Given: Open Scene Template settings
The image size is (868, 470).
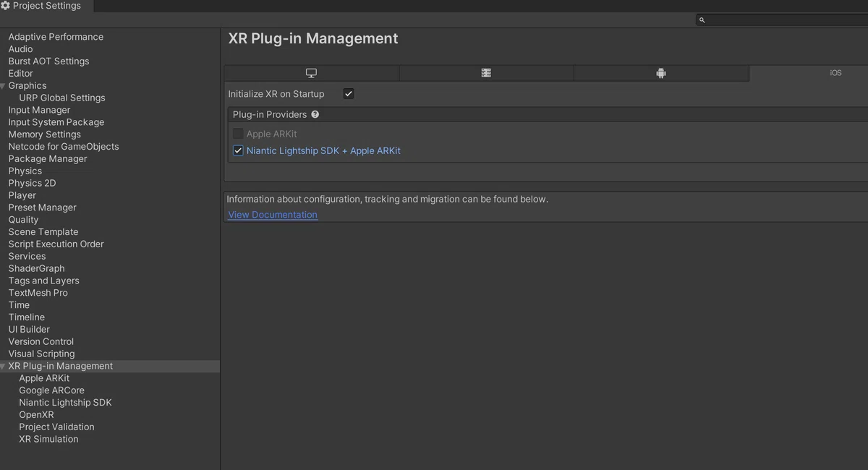Looking at the screenshot, I should [x=43, y=232].
